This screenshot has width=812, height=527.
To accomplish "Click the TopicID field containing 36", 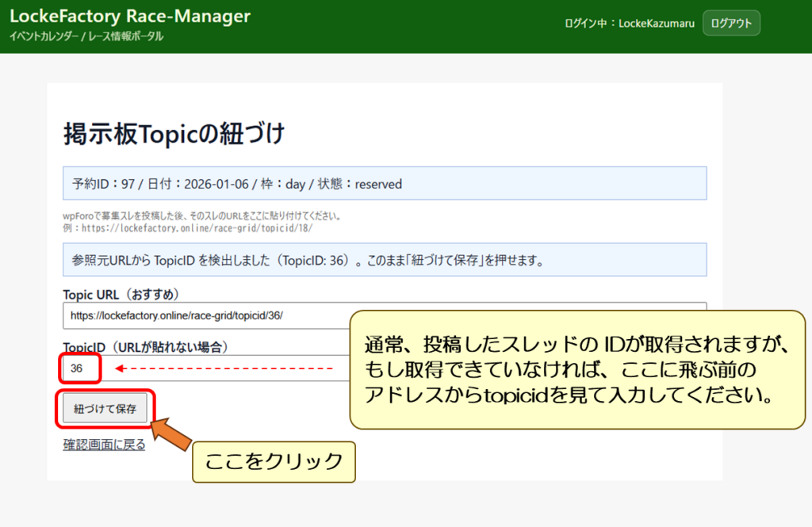I will coord(81,369).
